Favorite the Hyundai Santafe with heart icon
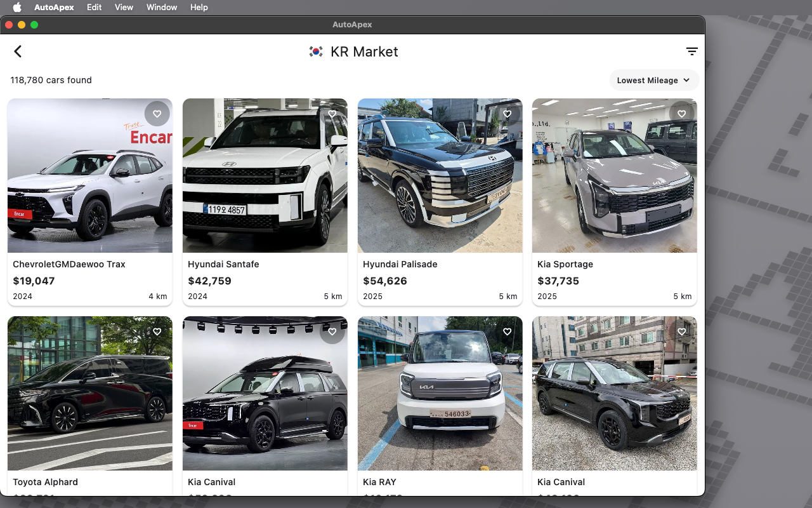Screen dimensions: 812x508 332,114
